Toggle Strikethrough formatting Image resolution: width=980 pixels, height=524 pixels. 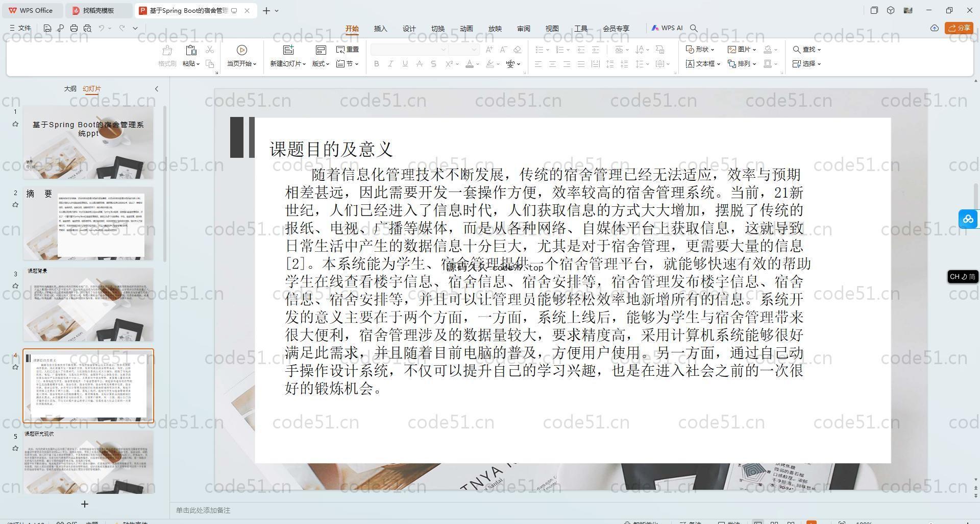tap(419, 64)
